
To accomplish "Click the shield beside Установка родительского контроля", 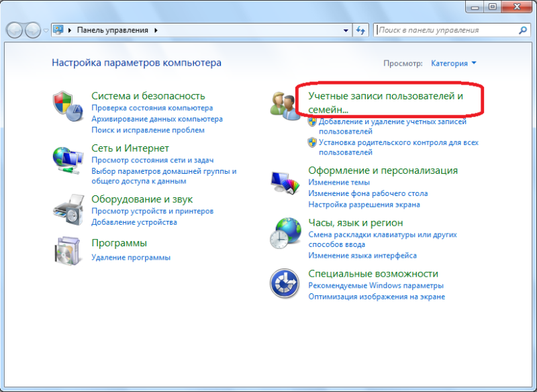I will point(312,142).
